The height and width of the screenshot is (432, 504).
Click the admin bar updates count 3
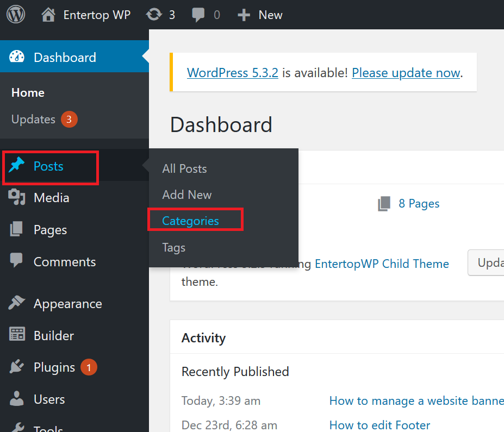click(x=172, y=15)
